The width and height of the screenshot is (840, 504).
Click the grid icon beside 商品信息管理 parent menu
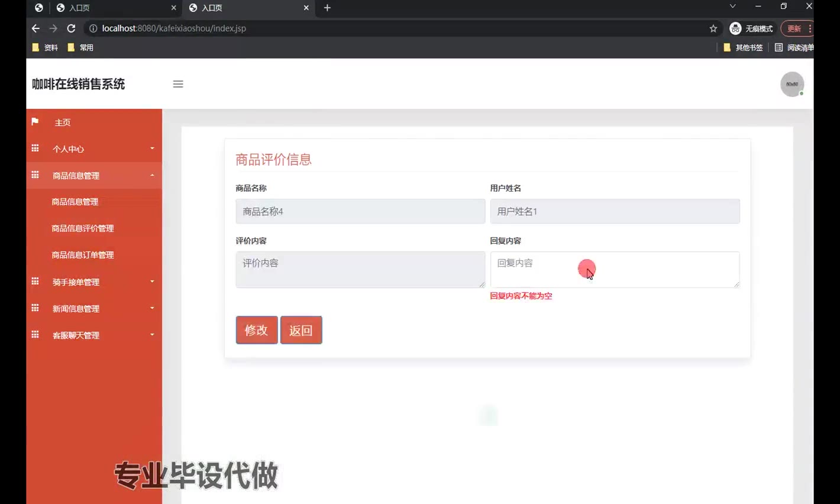pos(35,175)
